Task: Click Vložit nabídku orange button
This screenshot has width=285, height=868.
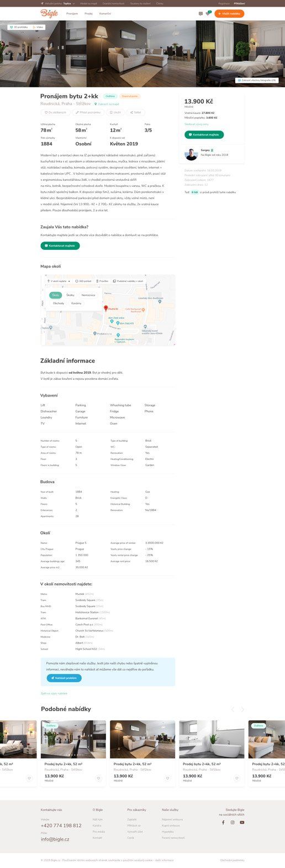Action: pyautogui.click(x=229, y=13)
